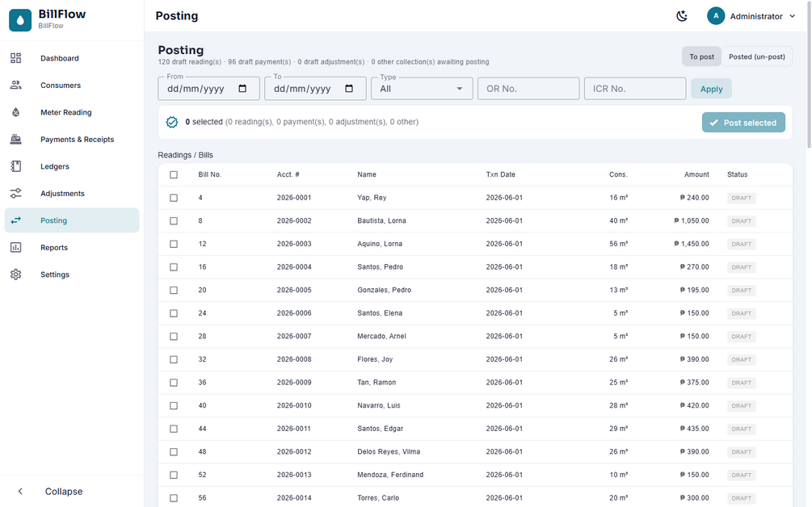This screenshot has width=812, height=507.
Task: Open Reports from sidebar
Action: pos(72,247)
